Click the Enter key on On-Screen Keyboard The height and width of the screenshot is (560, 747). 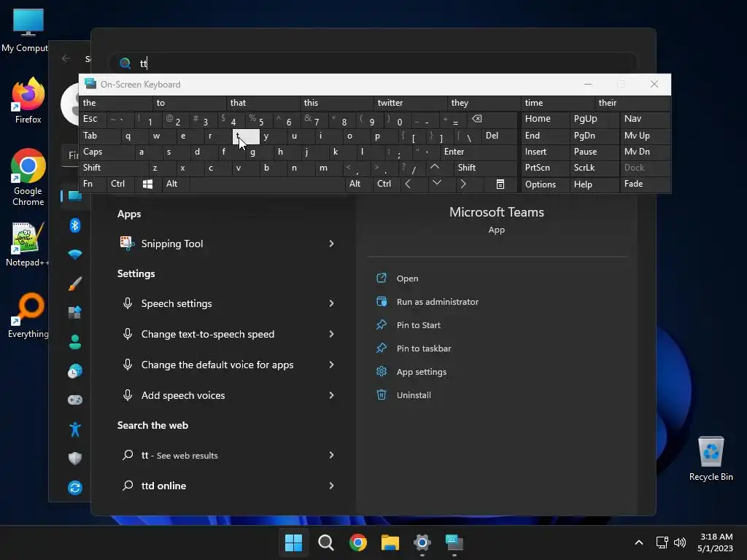click(479, 152)
